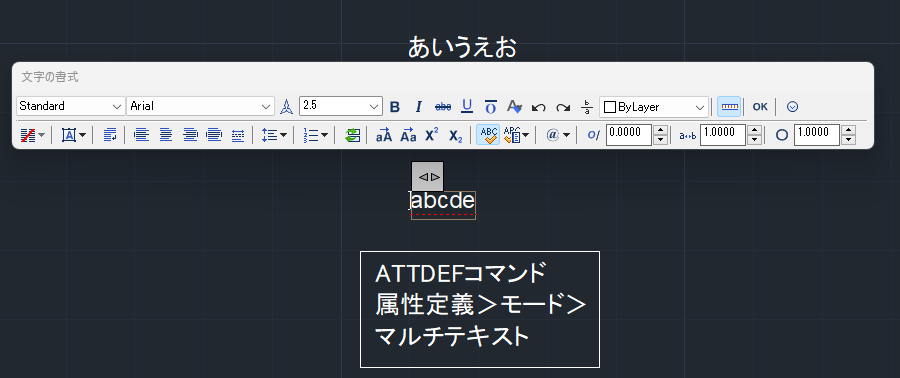Image resolution: width=900 pixels, height=378 pixels.
Task: Open the line spacing dropdown
Action: pos(274,135)
